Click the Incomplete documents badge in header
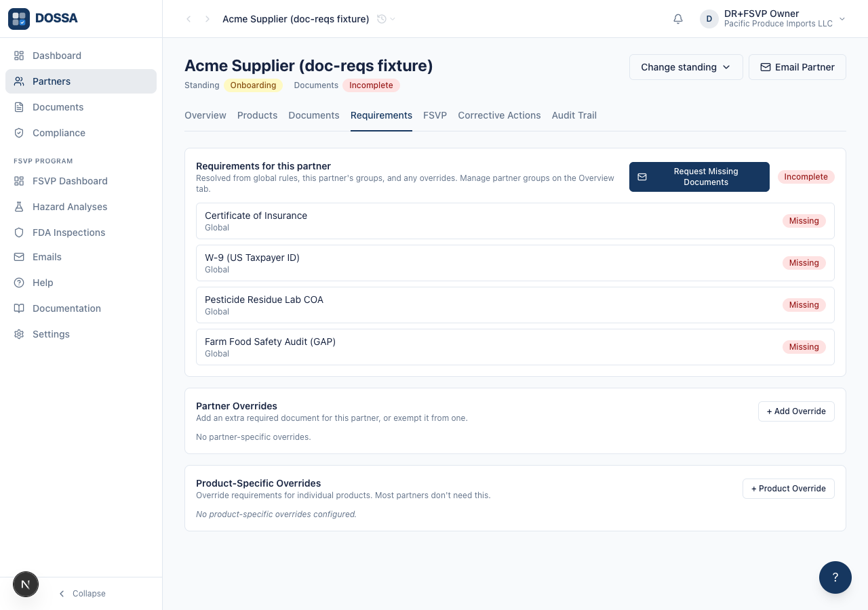Screen dimensions: 868x610 [x=371, y=85]
